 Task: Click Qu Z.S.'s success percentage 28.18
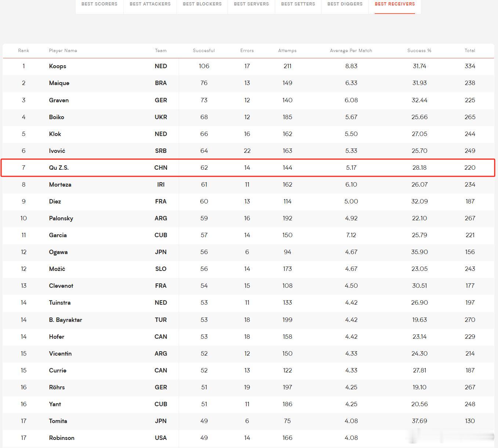419,168
